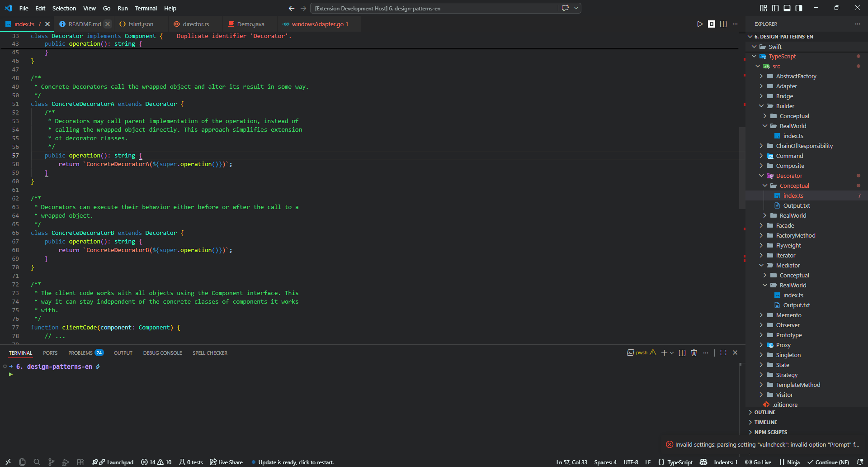The height and width of the screenshot is (467, 868).
Task: Open the File menu
Action: coord(24,8)
